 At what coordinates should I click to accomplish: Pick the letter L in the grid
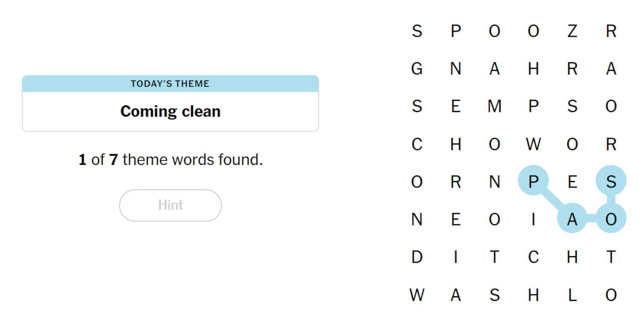click(x=572, y=295)
